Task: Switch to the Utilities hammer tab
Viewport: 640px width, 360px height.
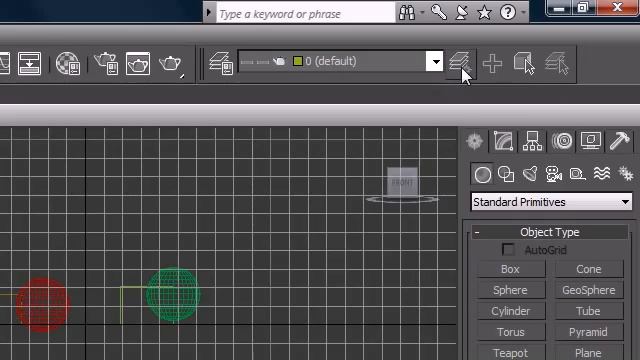Action: tap(619, 141)
